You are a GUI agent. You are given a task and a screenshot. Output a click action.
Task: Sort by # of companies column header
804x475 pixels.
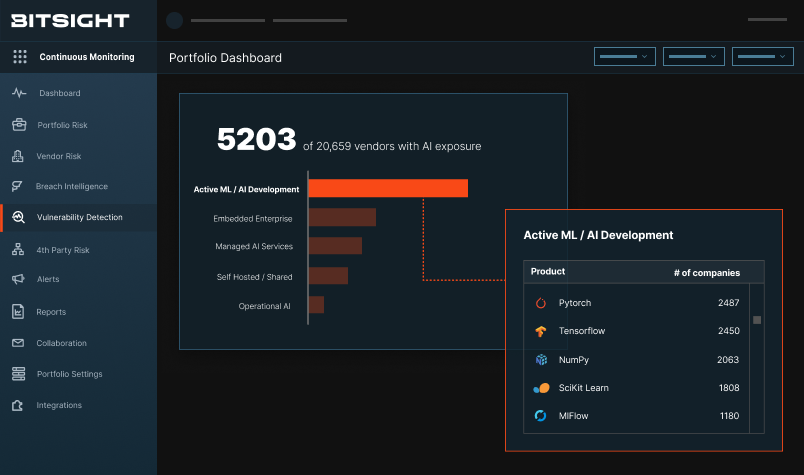coord(707,273)
